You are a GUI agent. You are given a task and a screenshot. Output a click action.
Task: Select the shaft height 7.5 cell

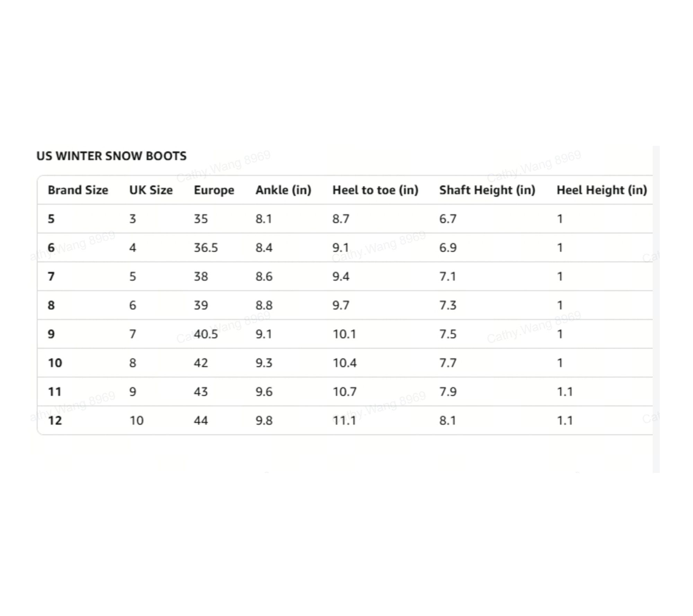(x=448, y=334)
